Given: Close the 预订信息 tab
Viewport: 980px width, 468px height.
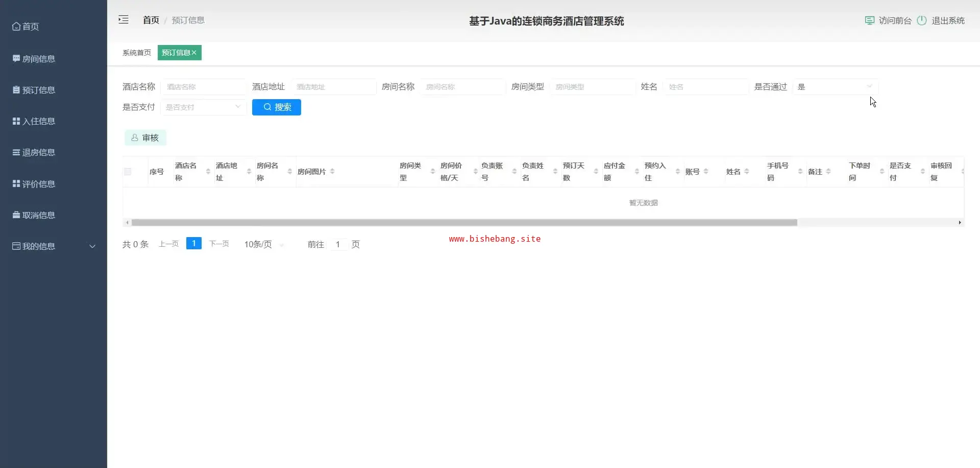Looking at the screenshot, I should [x=194, y=53].
